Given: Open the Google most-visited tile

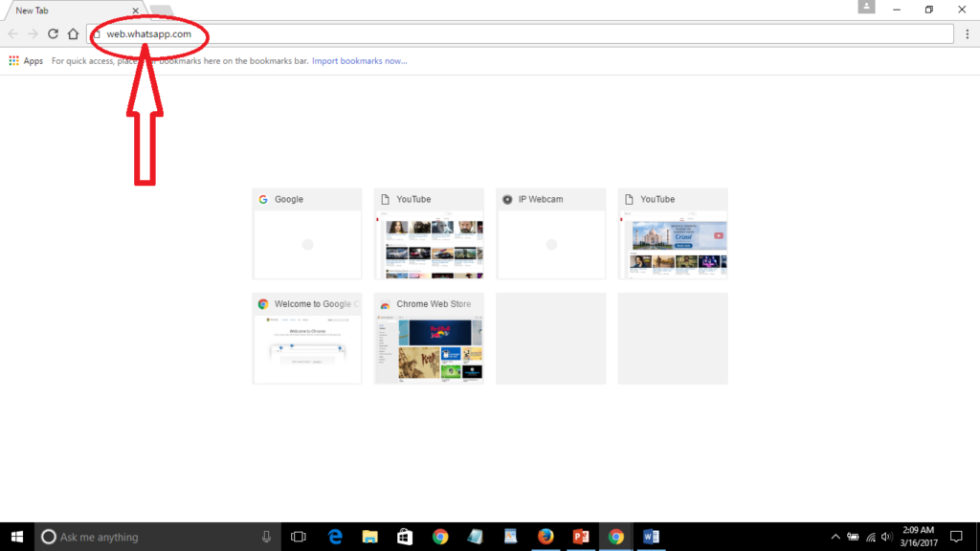Looking at the screenshot, I should click(307, 233).
